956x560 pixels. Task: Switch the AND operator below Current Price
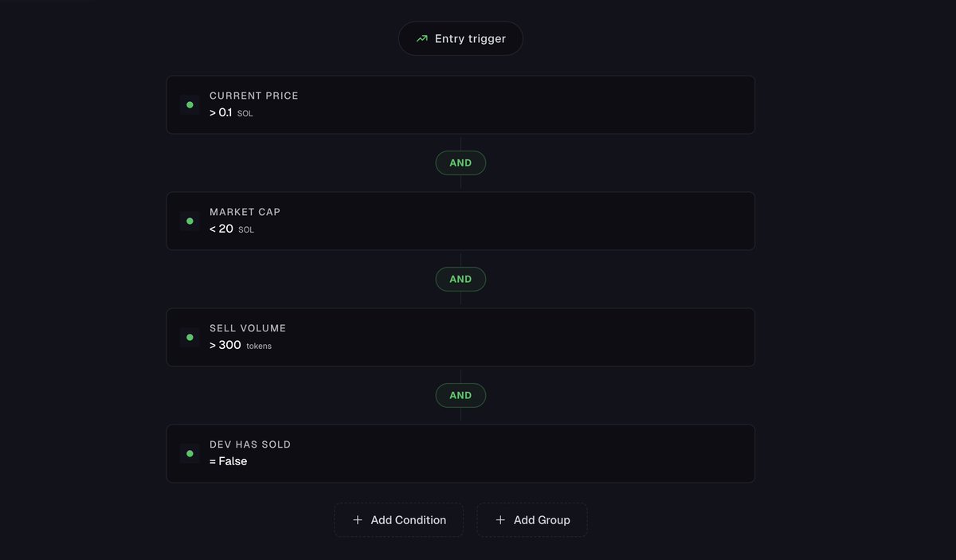460,163
